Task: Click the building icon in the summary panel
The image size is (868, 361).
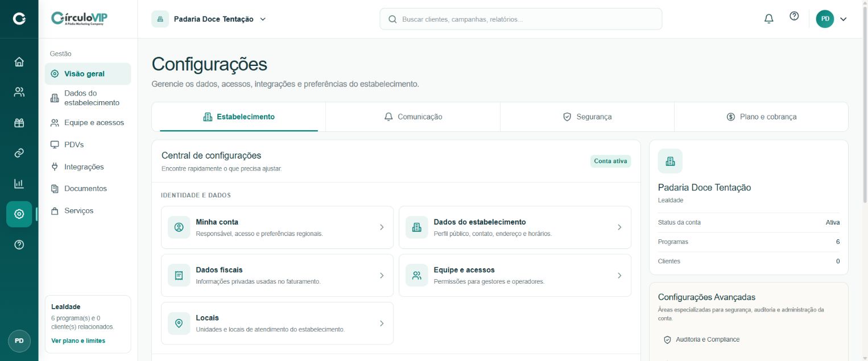Action: [x=670, y=161]
